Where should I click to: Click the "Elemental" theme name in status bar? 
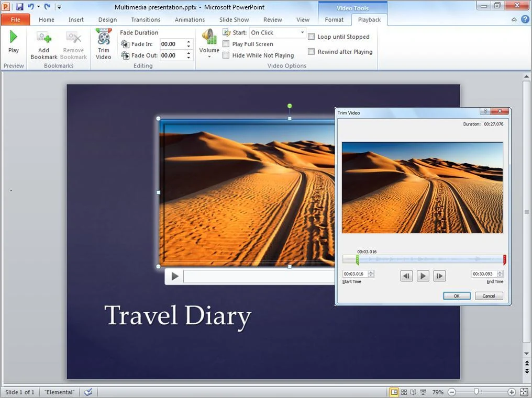59,392
